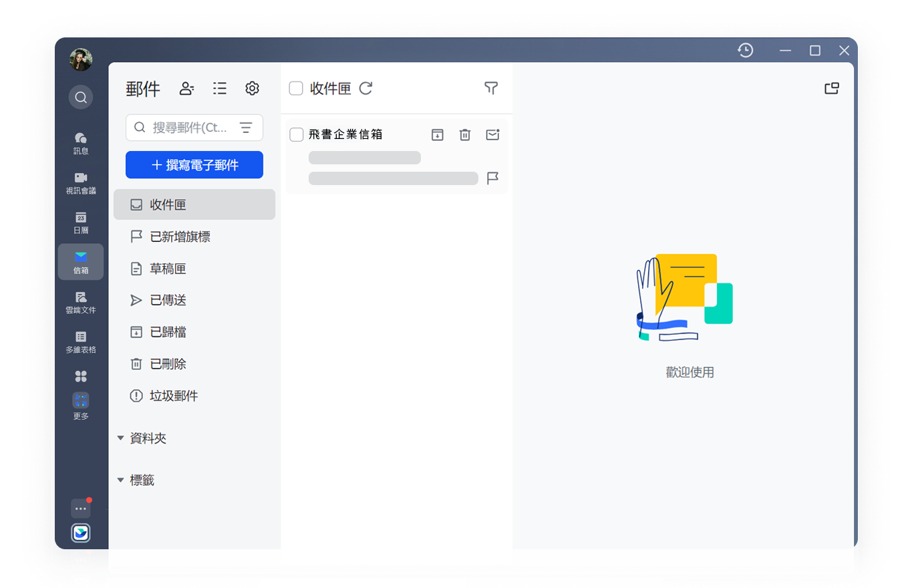Click the 搜尋郵件 search field
This screenshot has width=914, height=588.
[194, 128]
